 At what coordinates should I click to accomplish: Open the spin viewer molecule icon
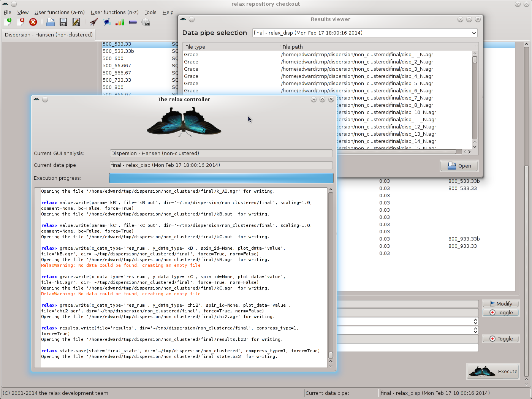pos(107,22)
